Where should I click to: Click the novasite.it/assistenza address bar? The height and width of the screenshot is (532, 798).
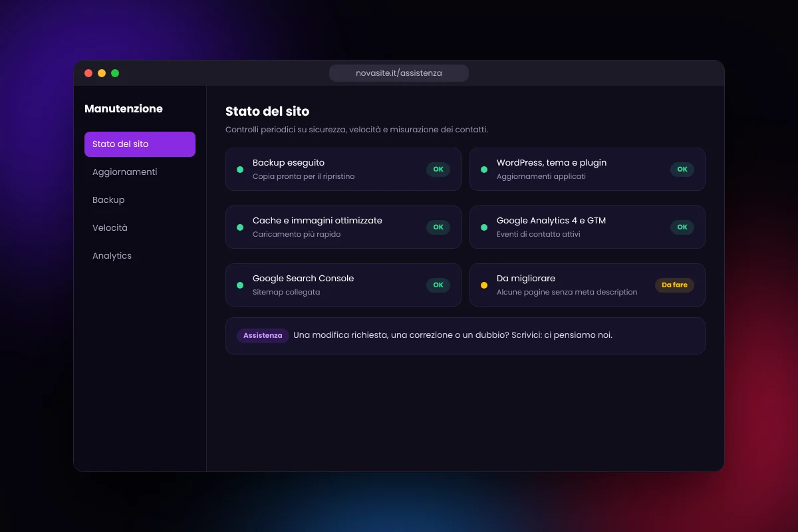pyautogui.click(x=399, y=73)
